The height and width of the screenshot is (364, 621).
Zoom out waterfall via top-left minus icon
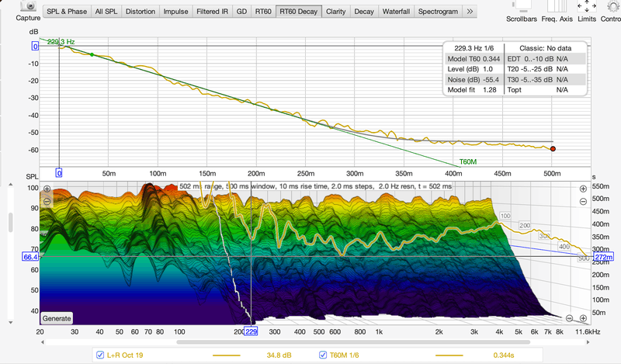click(47, 201)
